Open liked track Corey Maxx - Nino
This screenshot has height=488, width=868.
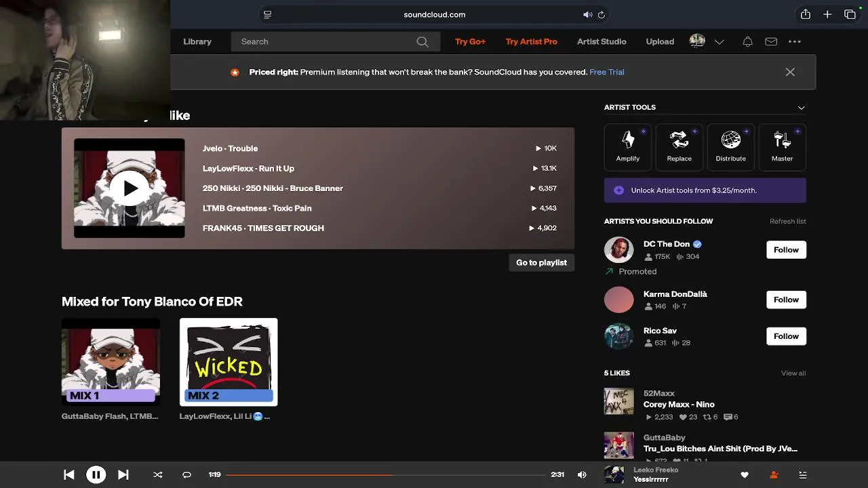click(x=679, y=405)
